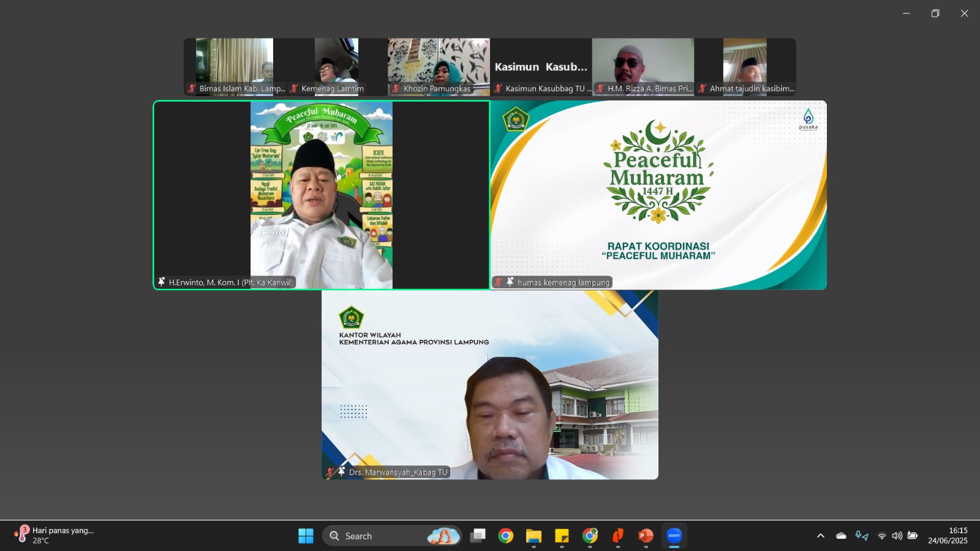The height and width of the screenshot is (551, 980).
Task: Open the weather widget showing 28°C
Action: click(x=54, y=535)
